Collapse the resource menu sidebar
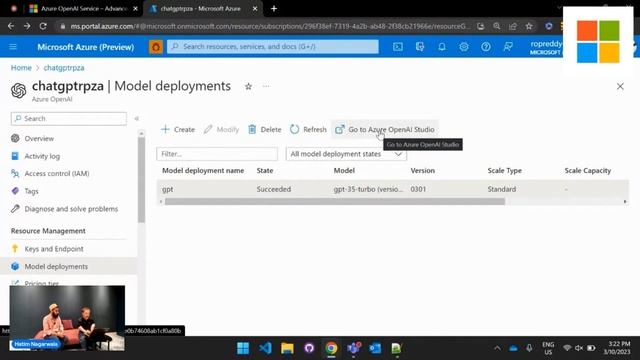 [137, 118]
